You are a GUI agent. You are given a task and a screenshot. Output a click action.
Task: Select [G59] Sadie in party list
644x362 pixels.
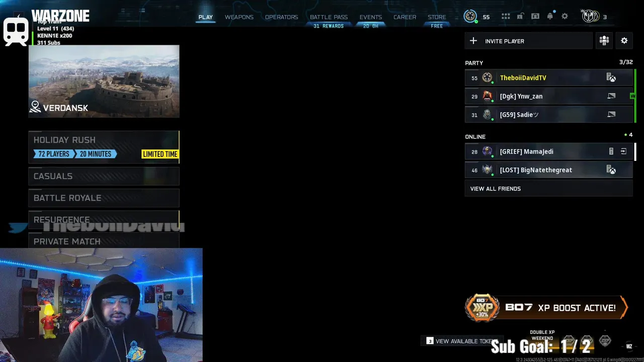tap(548, 115)
